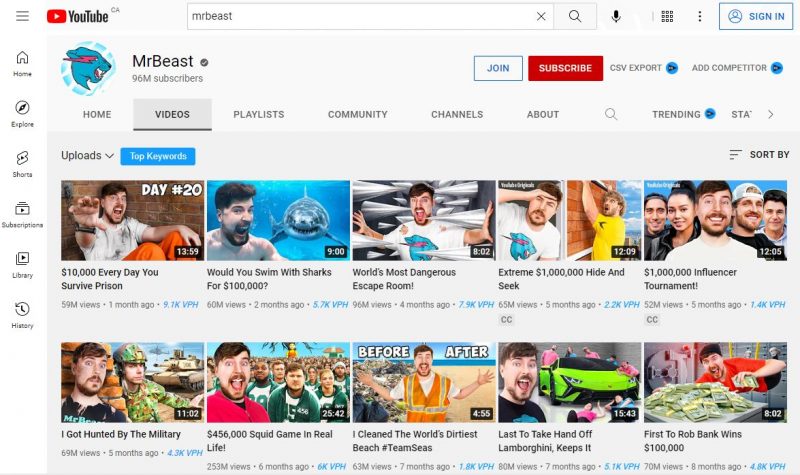
Task: Click title "$1,000,000 Influencer Tournament!"
Action: (690, 279)
